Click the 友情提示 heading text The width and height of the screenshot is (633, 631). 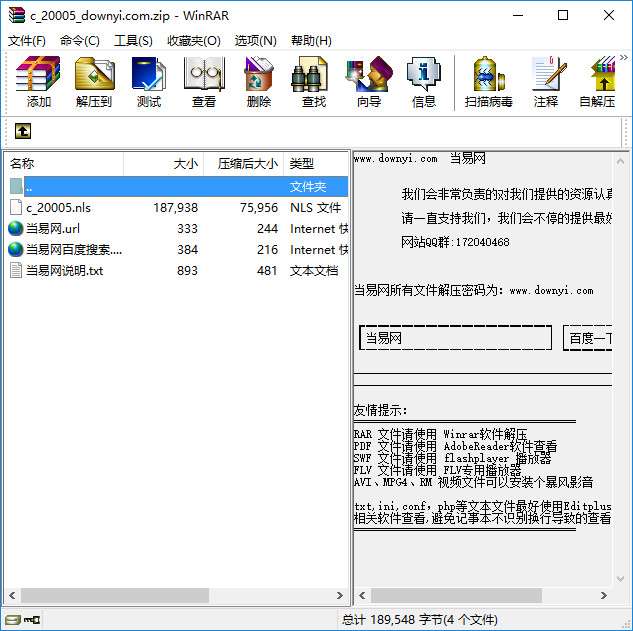coord(380,410)
